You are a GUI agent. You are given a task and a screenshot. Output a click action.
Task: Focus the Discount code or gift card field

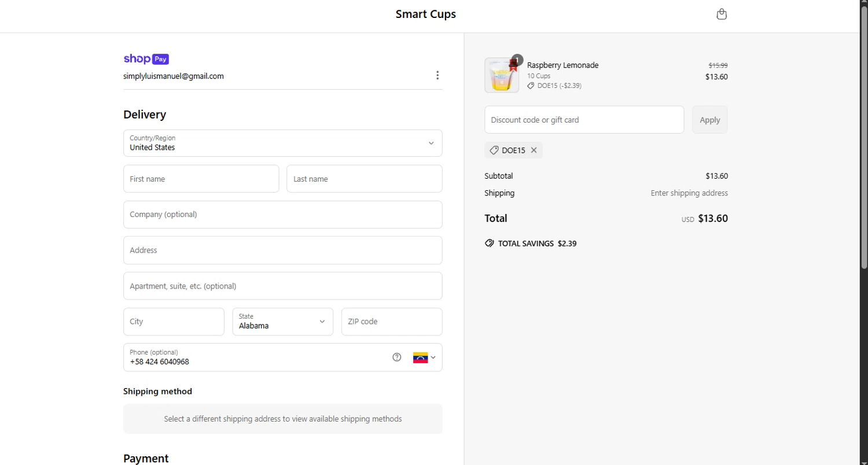(584, 120)
